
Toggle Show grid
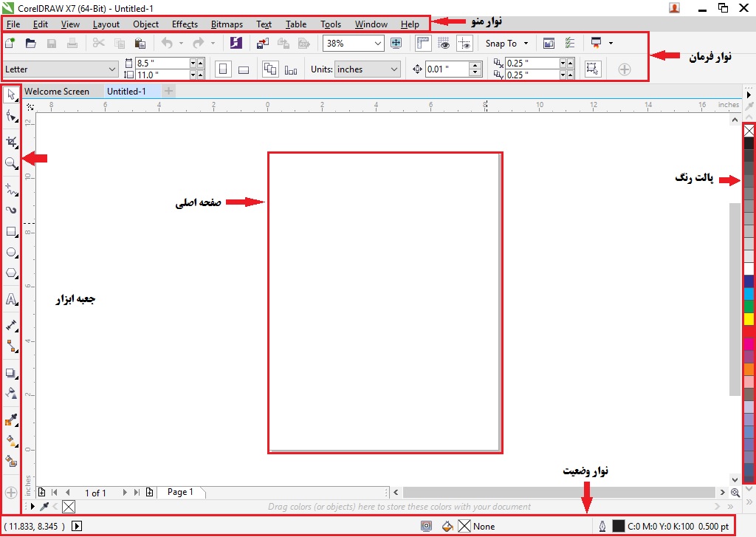pyautogui.click(x=444, y=44)
